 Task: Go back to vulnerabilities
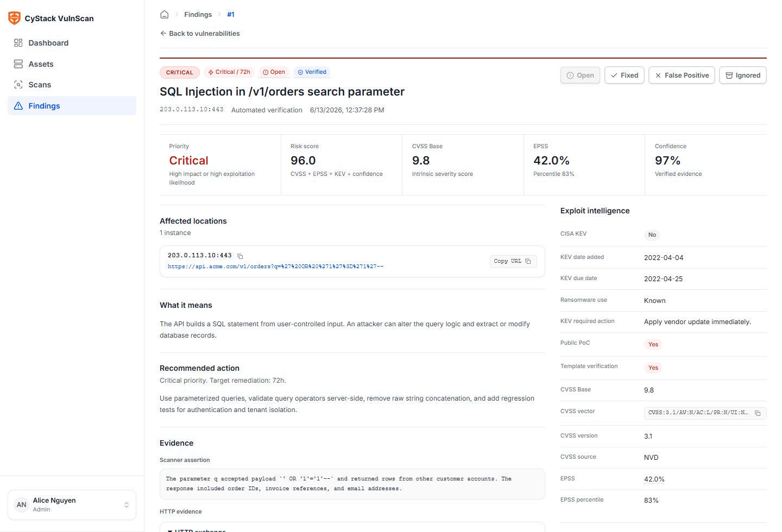click(x=200, y=33)
